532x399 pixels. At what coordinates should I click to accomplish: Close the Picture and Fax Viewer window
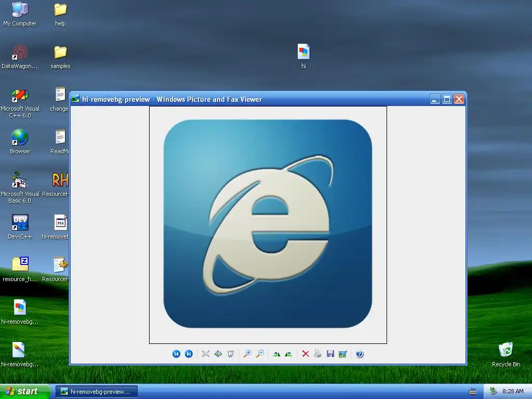[459, 99]
